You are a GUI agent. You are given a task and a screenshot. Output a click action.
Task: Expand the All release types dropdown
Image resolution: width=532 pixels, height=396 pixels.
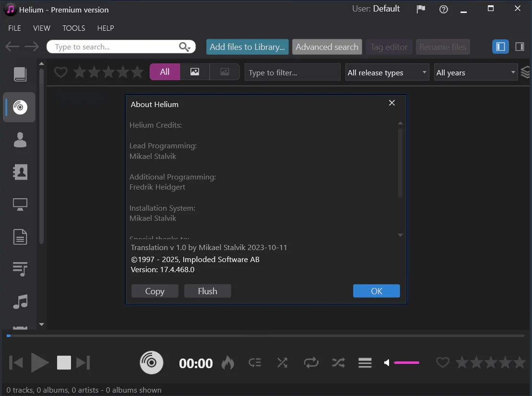coord(387,72)
